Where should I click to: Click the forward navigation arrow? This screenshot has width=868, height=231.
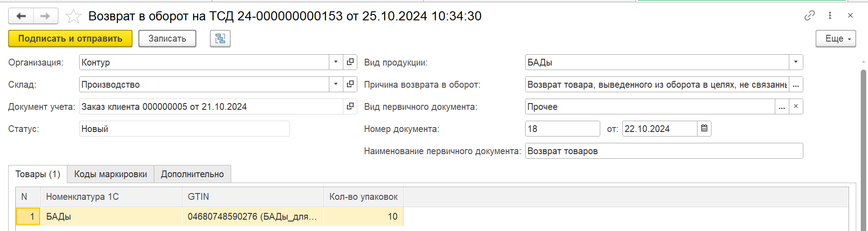[45, 16]
